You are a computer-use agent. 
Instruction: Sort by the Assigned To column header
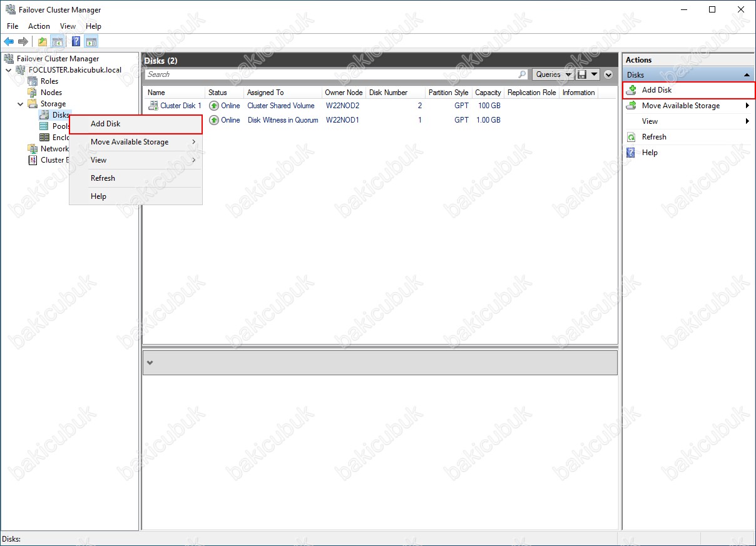[x=283, y=93]
